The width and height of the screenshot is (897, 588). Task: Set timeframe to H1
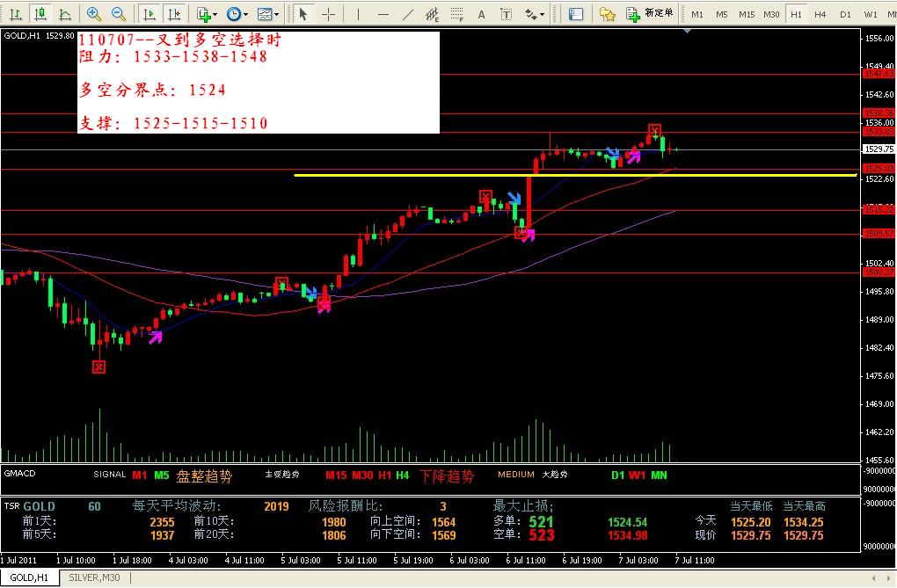[796, 14]
